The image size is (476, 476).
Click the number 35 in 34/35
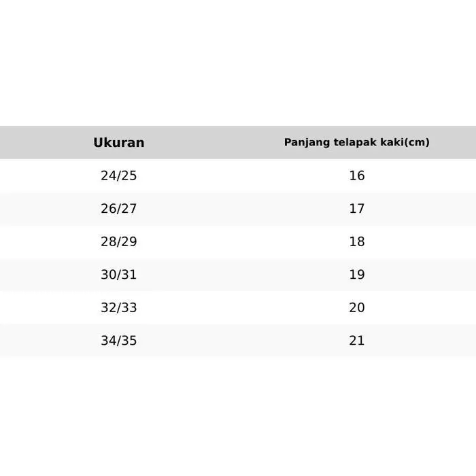[129, 341]
